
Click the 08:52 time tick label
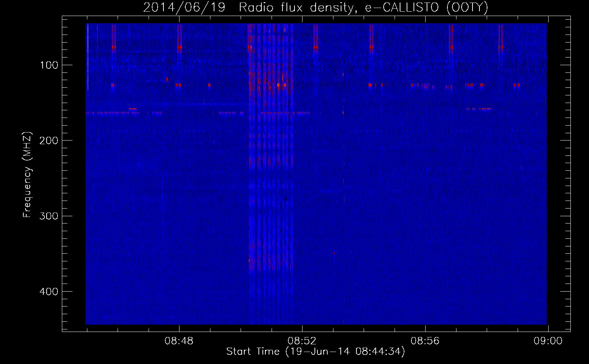coord(302,341)
